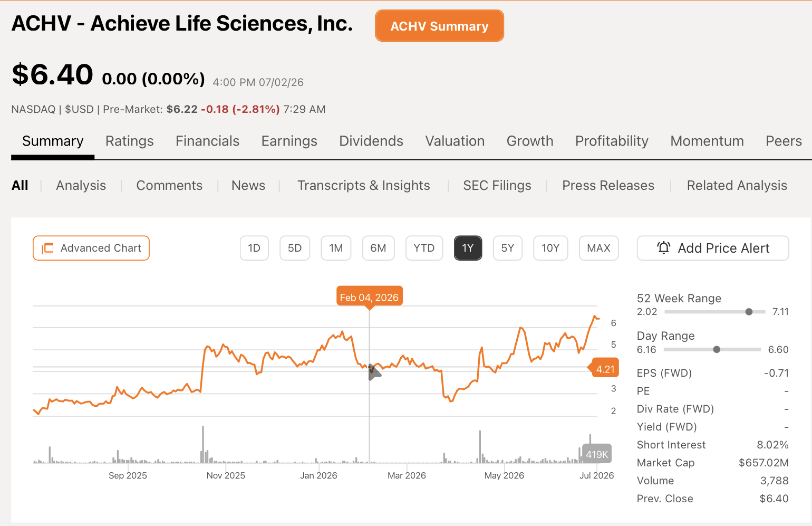Click the Feb 04, 2026 date marker
The height and width of the screenshot is (526, 812).
pyautogui.click(x=369, y=297)
